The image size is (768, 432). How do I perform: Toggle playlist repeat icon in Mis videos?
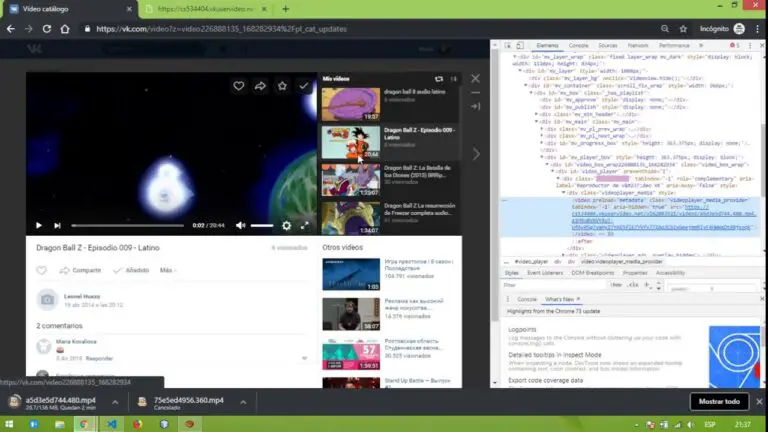[438, 79]
